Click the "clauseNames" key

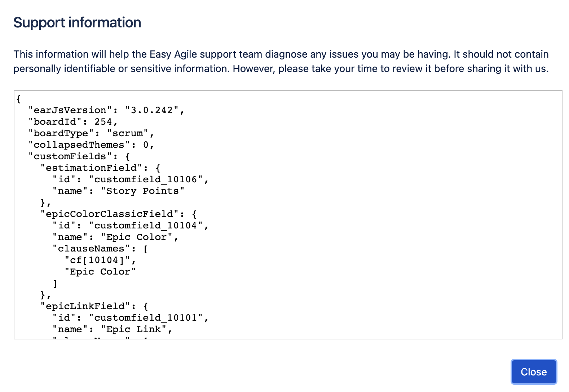[x=91, y=249]
